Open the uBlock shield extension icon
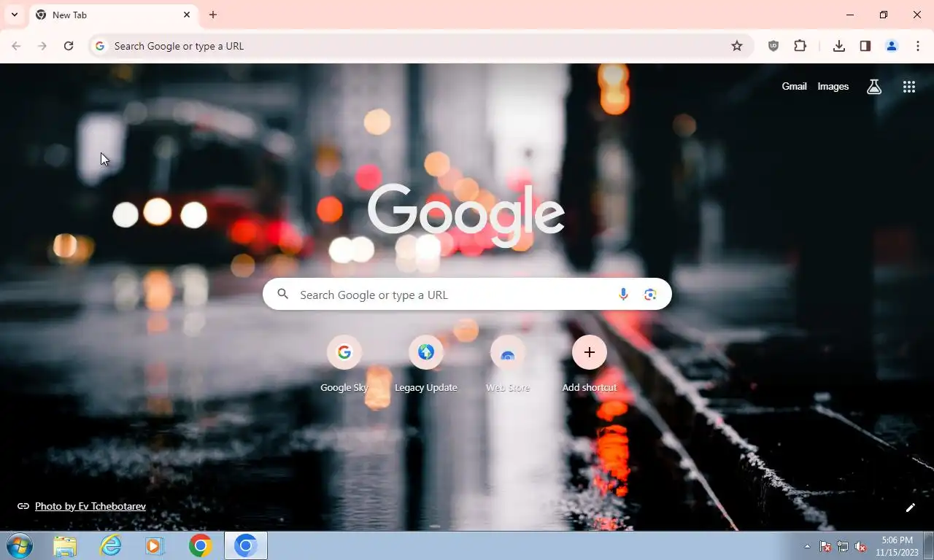Viewport: 934px width, 560px height. [x=773, y=46]
